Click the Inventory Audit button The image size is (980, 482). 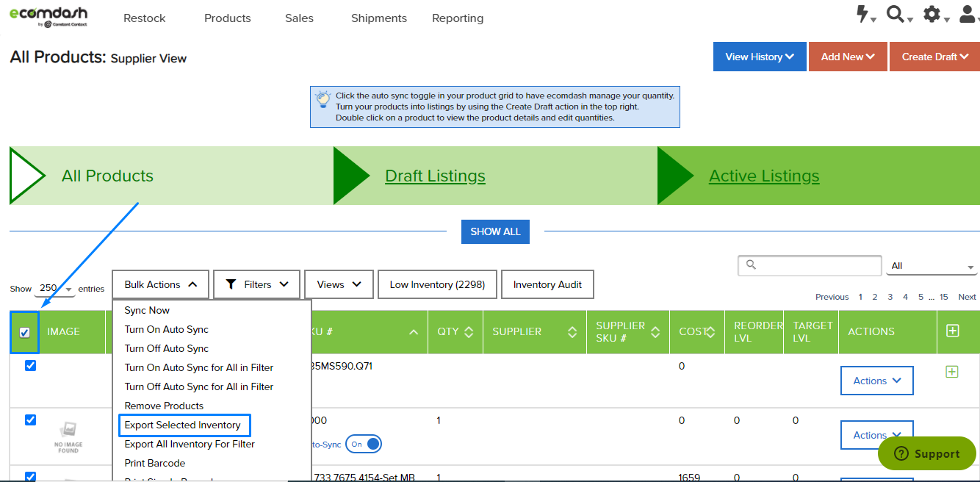(547, 284)
